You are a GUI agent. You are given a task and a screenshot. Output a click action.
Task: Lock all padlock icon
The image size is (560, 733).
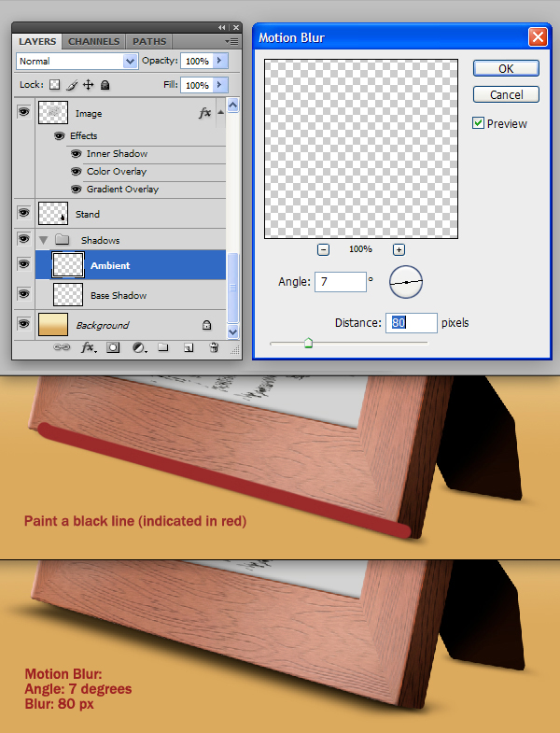(105, 85)
